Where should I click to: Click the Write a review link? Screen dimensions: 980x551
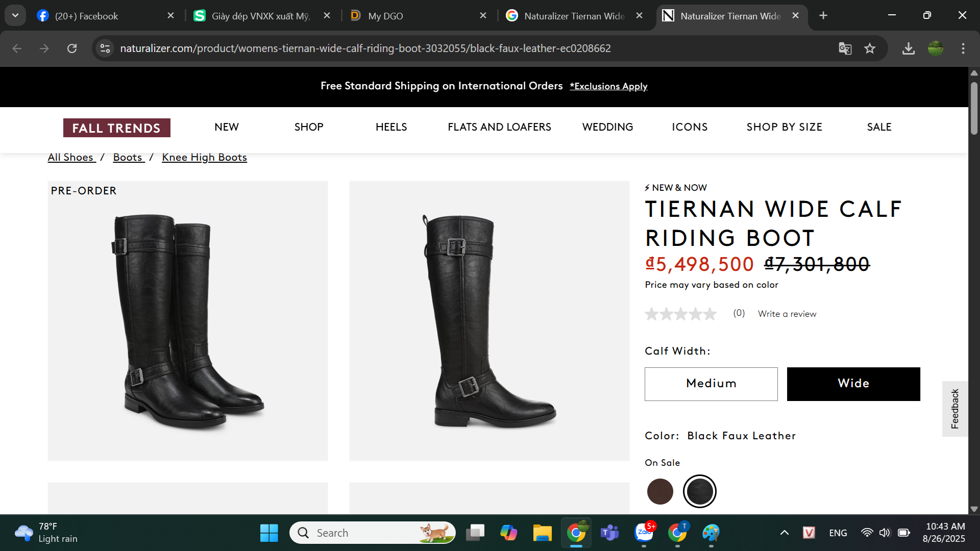click(x=787, y=314)
